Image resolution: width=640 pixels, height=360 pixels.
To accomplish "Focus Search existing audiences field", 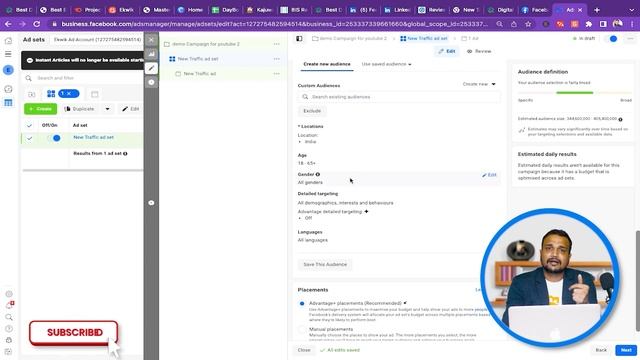I will coord(399,97).
